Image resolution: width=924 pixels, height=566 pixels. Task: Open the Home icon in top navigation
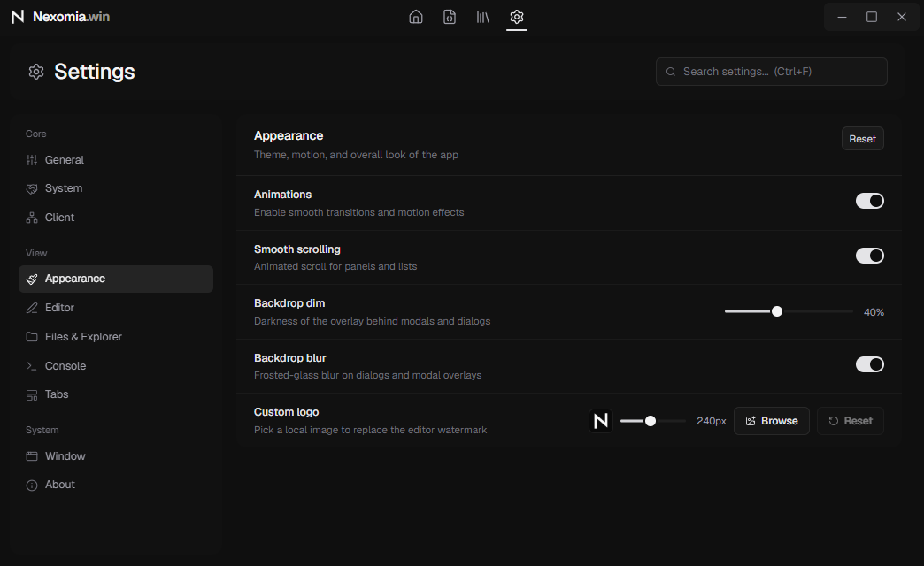click(x=416, y=17)
